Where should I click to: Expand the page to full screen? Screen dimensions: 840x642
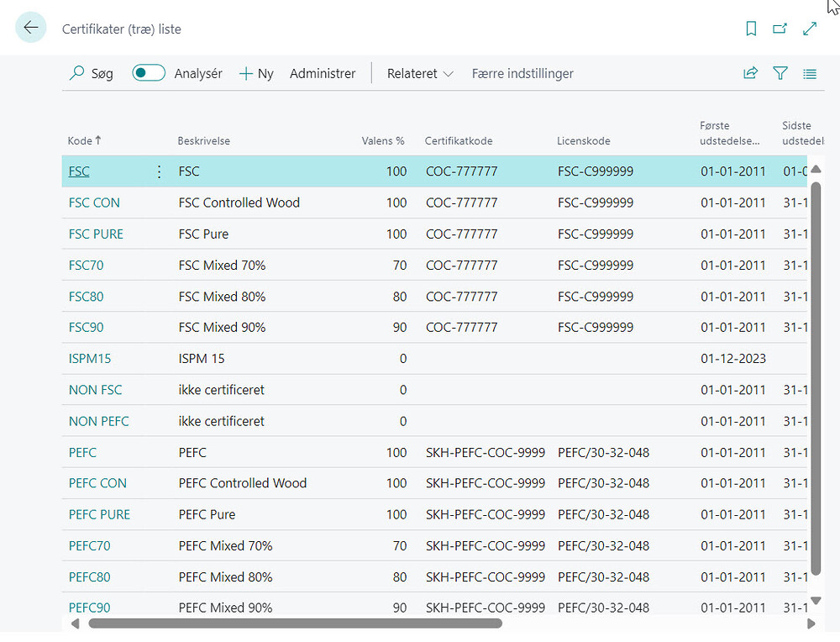tap(810, 29)
